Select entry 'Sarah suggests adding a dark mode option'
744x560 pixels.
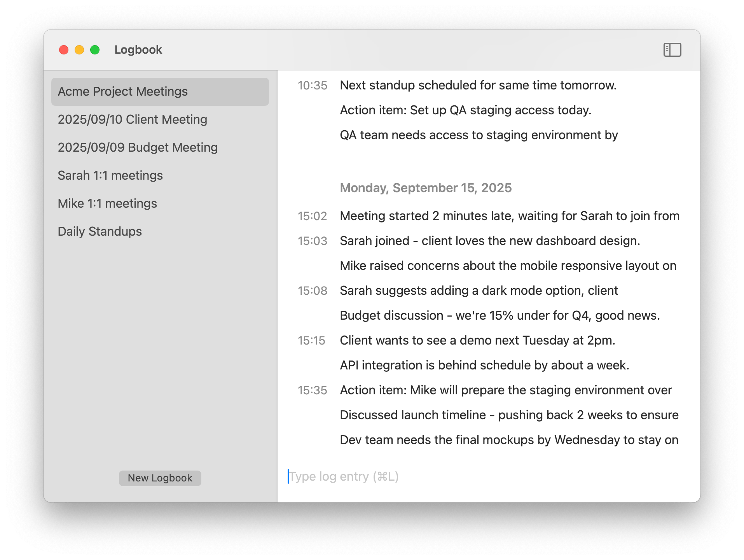coord(479,290)
